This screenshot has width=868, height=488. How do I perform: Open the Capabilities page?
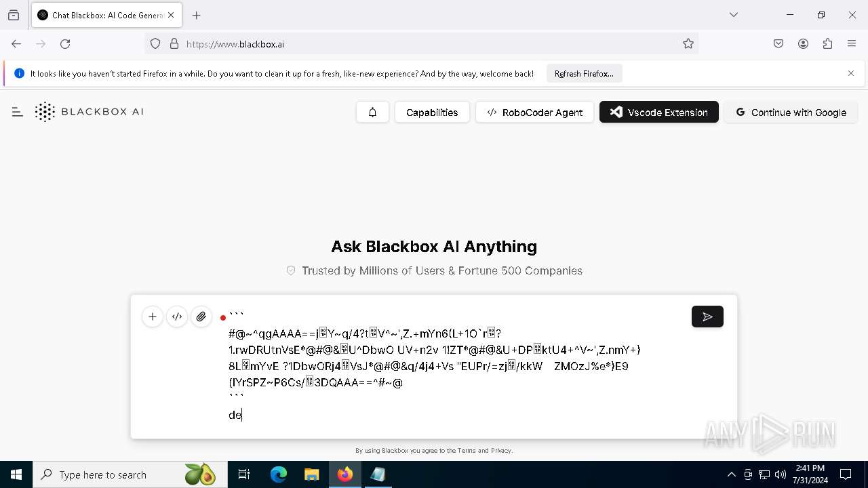coord(432,113)
